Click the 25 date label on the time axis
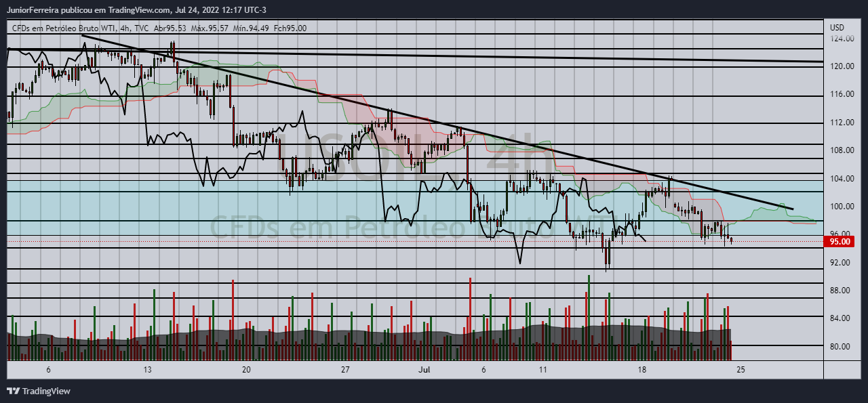 pos(741,370)
